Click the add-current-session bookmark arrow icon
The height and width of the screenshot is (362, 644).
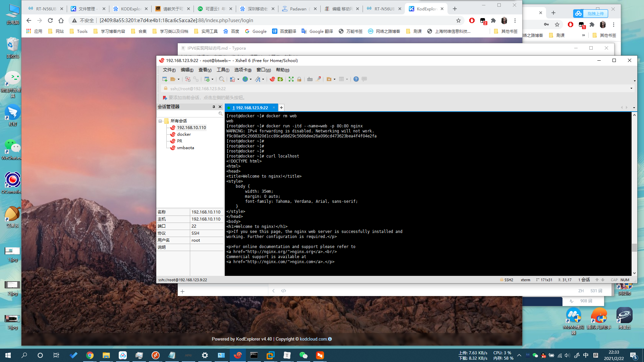(x=165, y=98)
